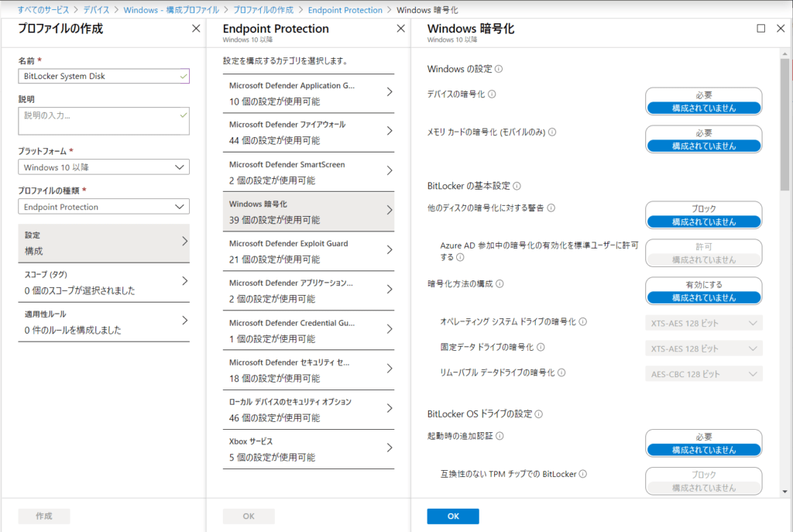Go to Windows - 構成プロファイル breadcrumb
793x532 pixels.
coord(171,10)
